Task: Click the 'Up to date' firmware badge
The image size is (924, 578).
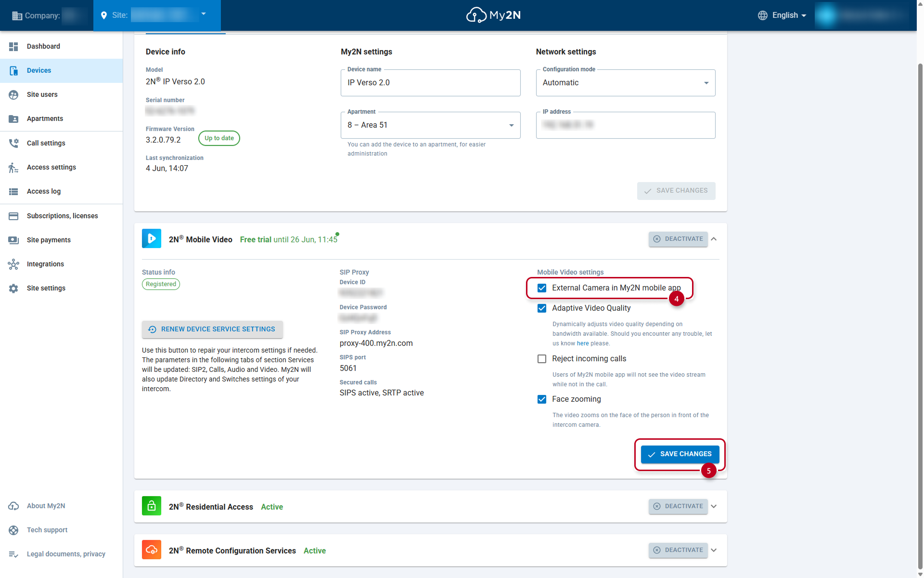Action: tap(219, 138)
